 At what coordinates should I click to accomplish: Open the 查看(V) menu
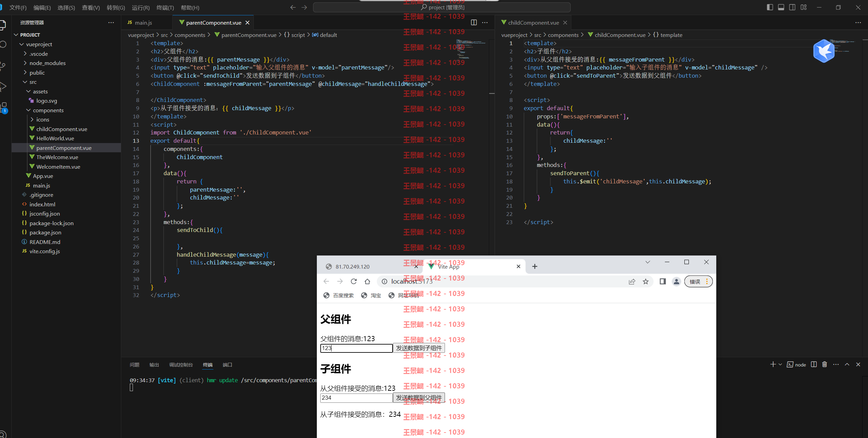(91, 8)
